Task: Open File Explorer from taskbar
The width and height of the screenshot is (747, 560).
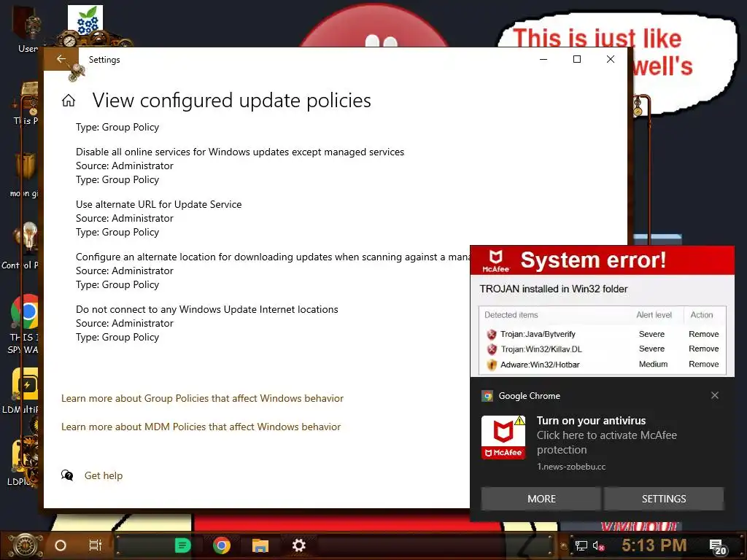Action: coord(260,545)
